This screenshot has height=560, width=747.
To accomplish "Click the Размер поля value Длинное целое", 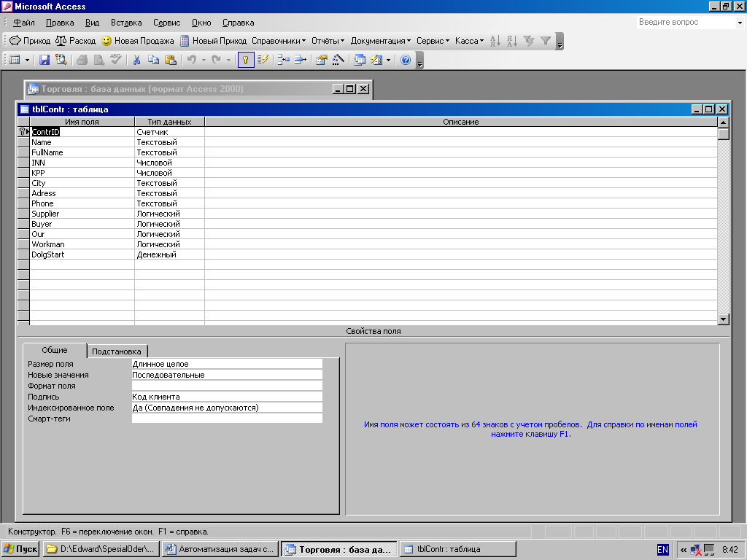I will (x=227, y=364).
